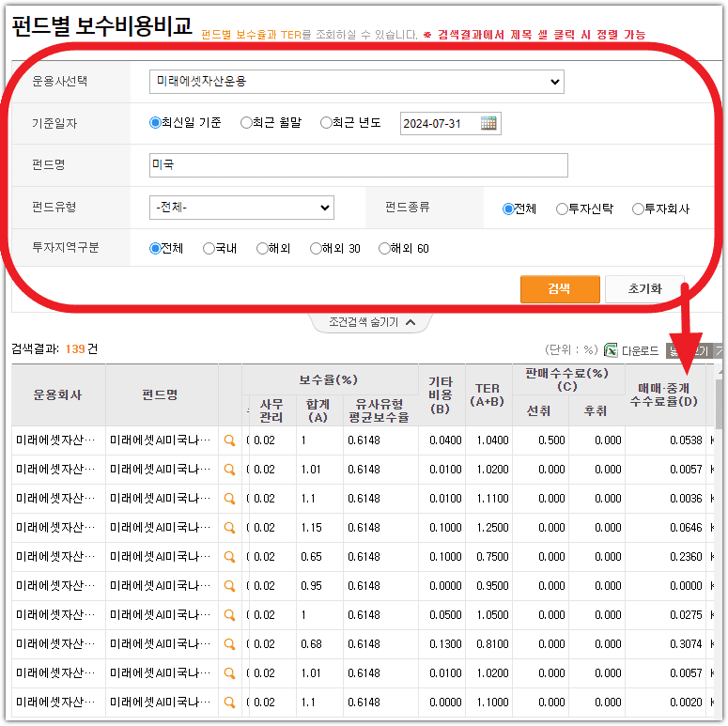Sort by 운용회사 column header
728x726 pixels.
[x=58, y=395]
